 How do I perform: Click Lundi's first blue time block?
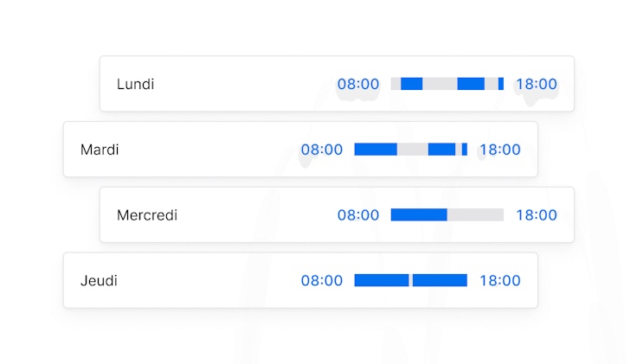pos(411,84)
